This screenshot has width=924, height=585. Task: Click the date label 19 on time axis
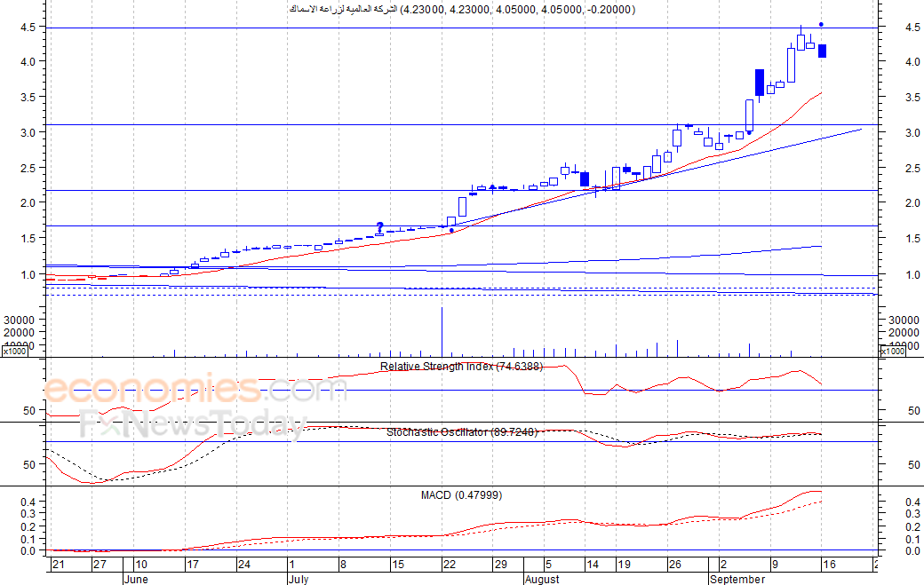point(624,565)
